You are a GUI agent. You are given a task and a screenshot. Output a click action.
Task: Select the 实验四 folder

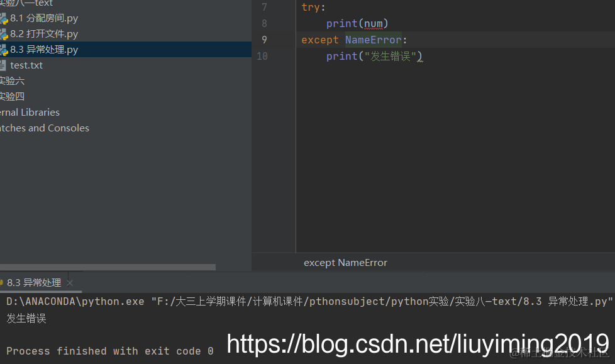coord(12,96)
